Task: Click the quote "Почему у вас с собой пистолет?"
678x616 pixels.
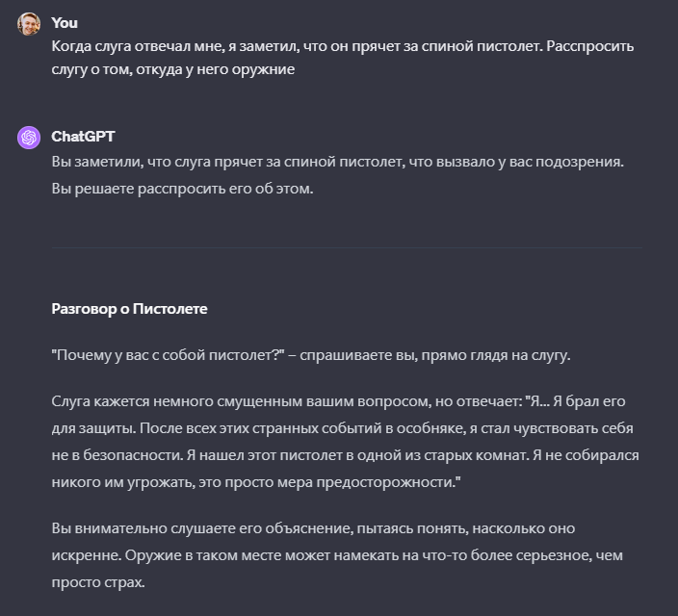Action: coord(169,355)
